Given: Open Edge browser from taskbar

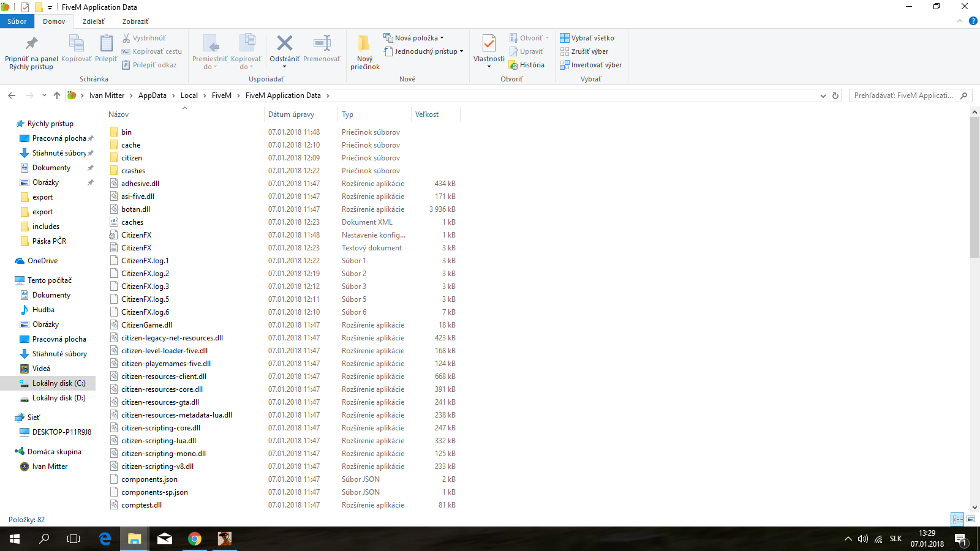Looking at the screenshot, I should pos(105,539).
